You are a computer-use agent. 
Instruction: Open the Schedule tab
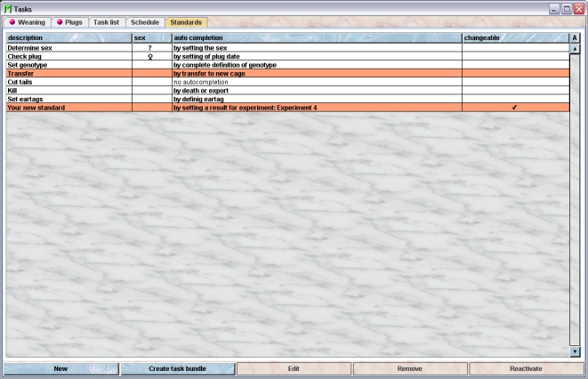(145, 21)
